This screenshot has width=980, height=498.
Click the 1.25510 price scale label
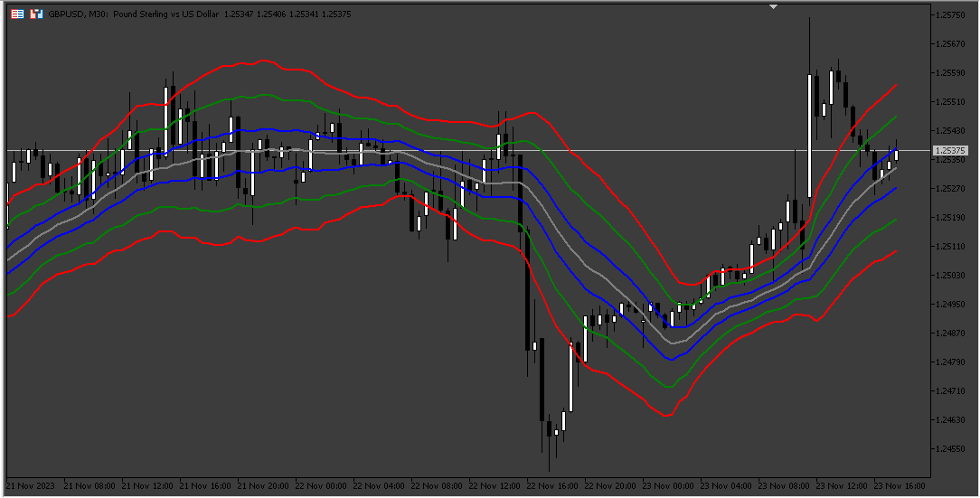coord(950,102)
